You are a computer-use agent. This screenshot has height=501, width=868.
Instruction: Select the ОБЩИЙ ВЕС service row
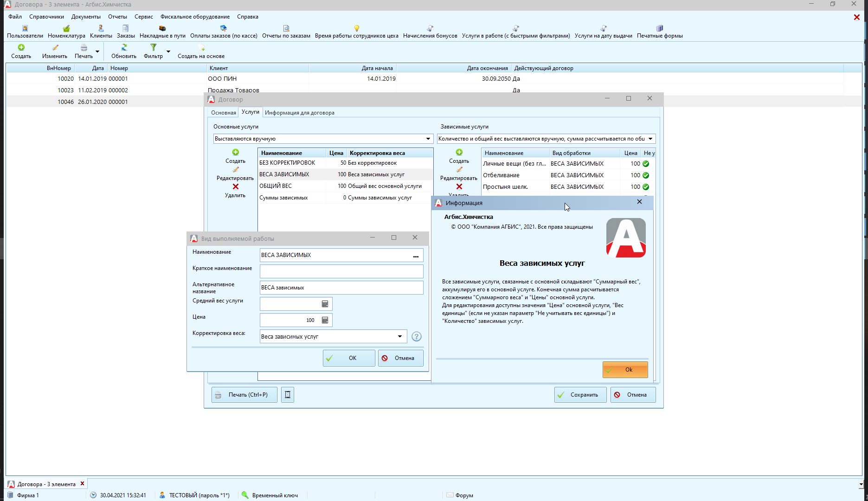(x=346, y=186)
